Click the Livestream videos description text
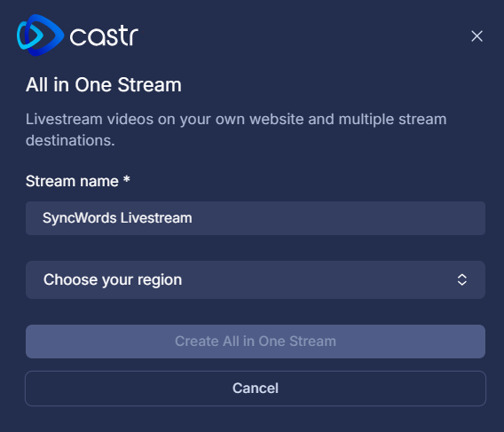The width and height of the screenshot is (504, 432). coord(236,130)
